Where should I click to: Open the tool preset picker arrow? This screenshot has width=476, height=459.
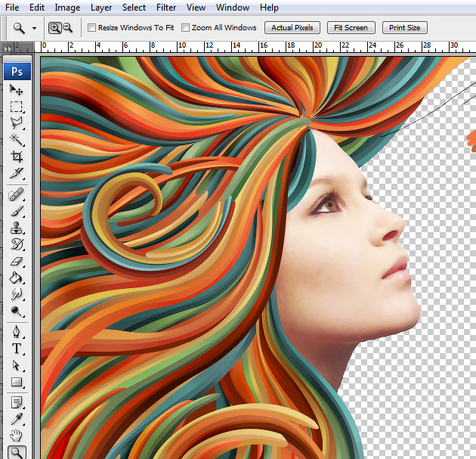[x=34, y=28]
